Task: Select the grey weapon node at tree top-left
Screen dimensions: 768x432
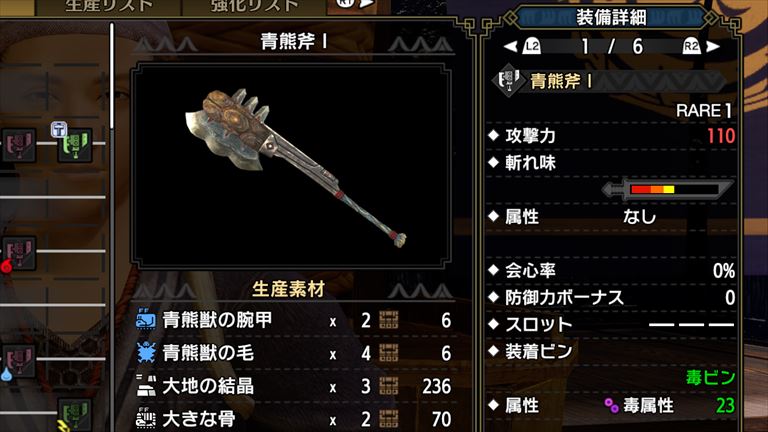Action: click(x=19, y=145)
